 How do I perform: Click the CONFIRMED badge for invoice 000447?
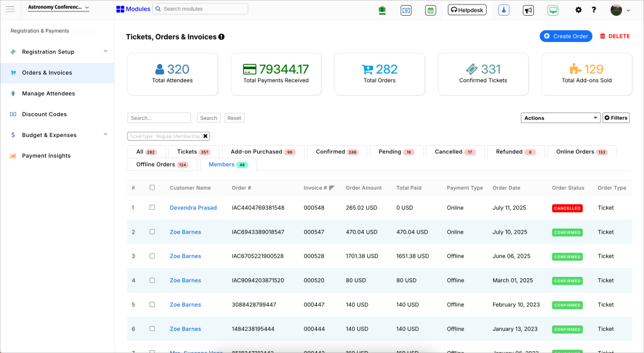567,305
